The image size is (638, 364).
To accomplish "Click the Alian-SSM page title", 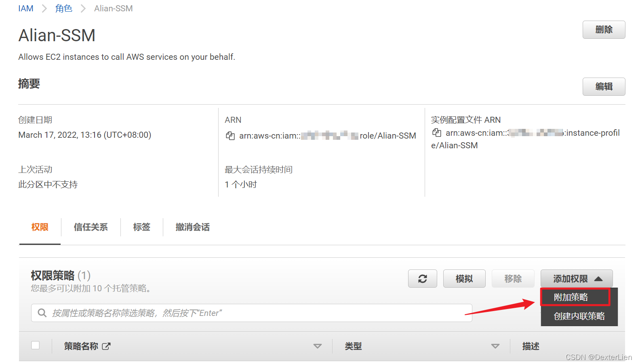I will (57, 36).
